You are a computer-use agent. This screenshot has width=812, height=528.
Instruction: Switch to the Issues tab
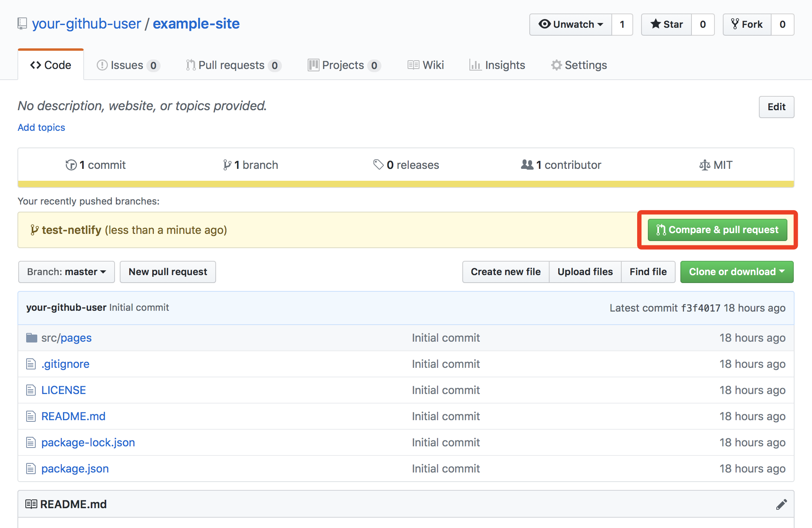[x=127, y=65]
